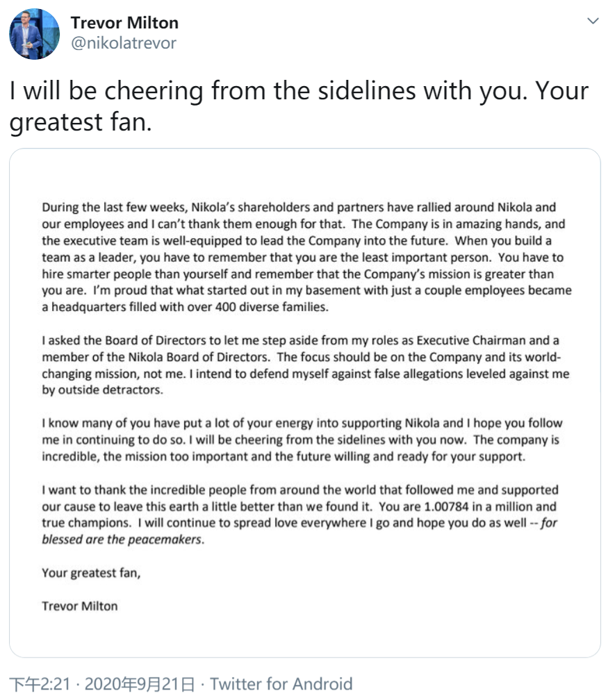Click letter paragraph starting "I know many of you"
Screen dimensions: 608x700
304,440
